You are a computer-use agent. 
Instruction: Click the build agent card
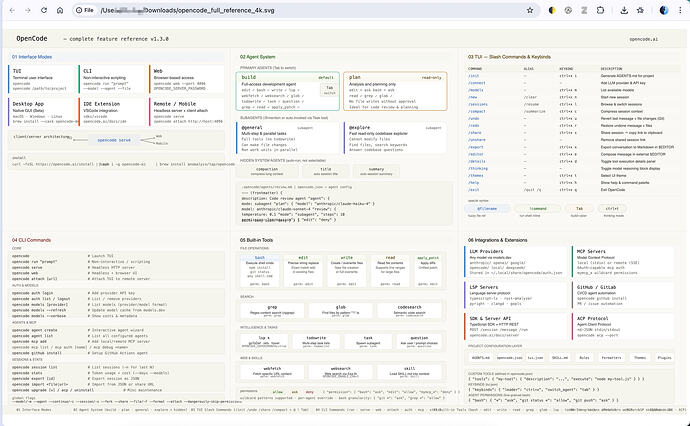click(288, 91)
